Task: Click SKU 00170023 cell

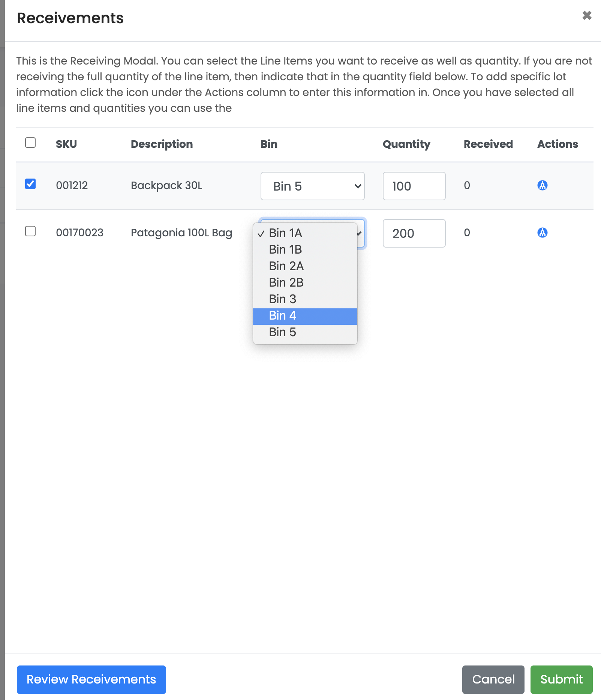Action: [x=79, y=233]
